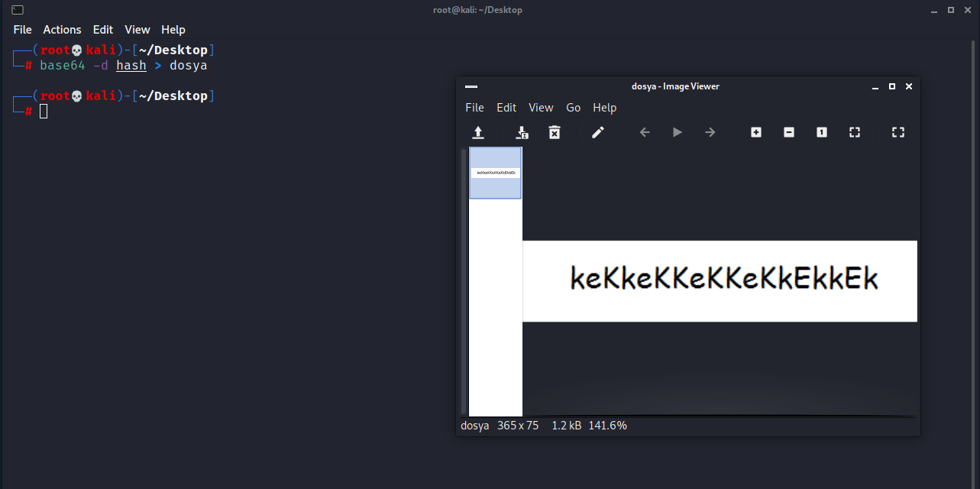Go to previous image arrow
Viewport: 980px width, 489px height.
(x=645, y=132)
